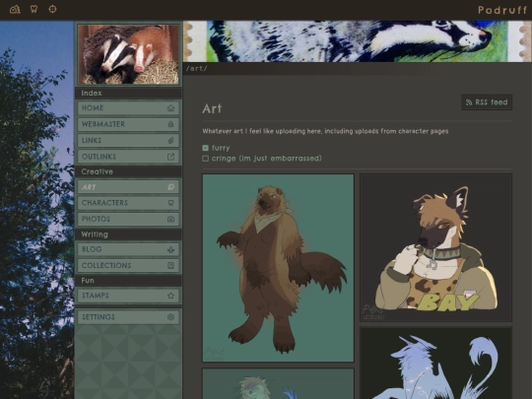Open the partially visible hedgehog artwork
The height and width of the screenshot is (399, 532).
pyautogui.click(x=278, y=384)
